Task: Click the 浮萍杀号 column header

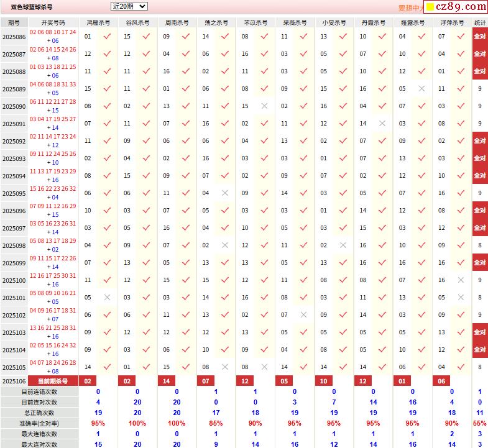Action: tap(452, 22)
